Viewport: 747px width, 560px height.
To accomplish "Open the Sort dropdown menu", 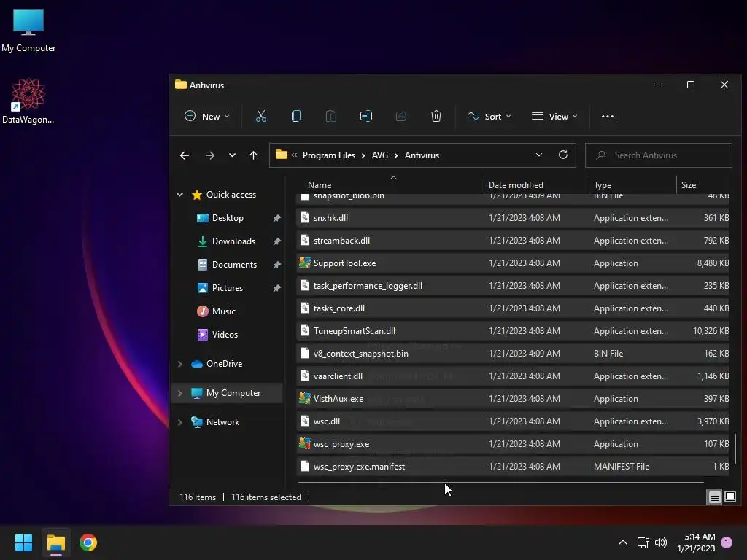I will pyautogui.click(x=489, y=116).
